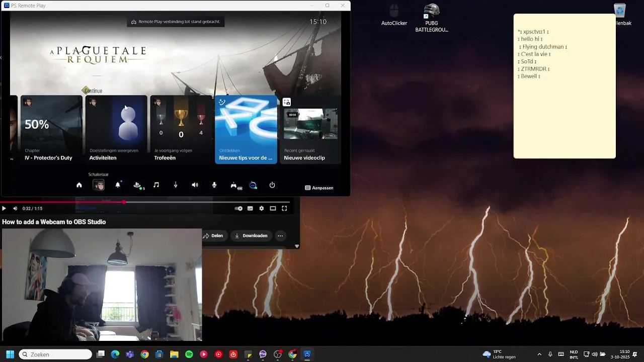Click the video title How to add a Webcam
Viewport: 644px width, 362px height.
click(x=54, y=222)
